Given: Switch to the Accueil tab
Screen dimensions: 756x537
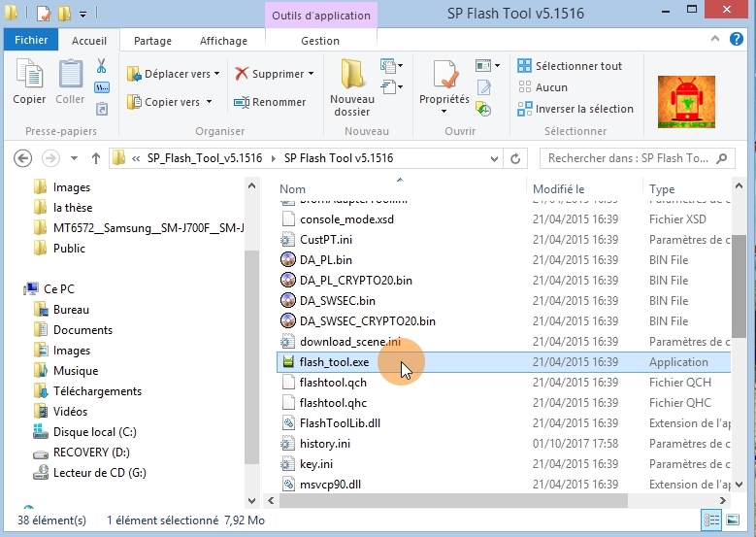Looking at the screenshot, I should point(89,41).
